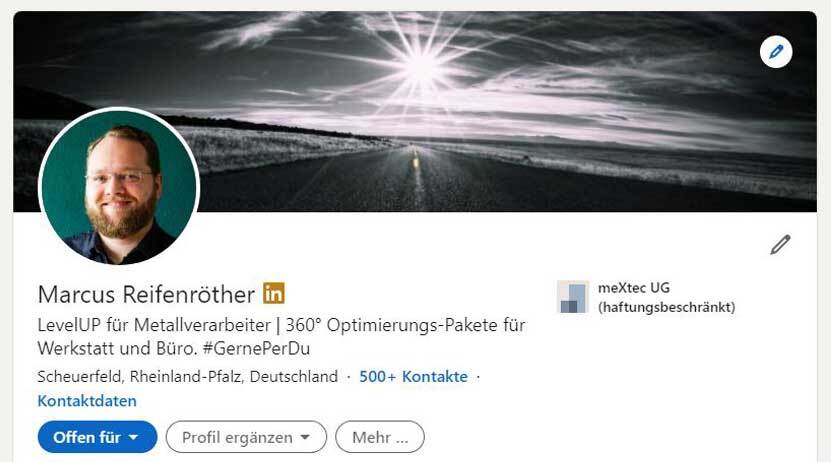Open the Mehr ... options menu
Image resolution: width=831 pixels, height=462 pixels.
(x=380, y=437)
